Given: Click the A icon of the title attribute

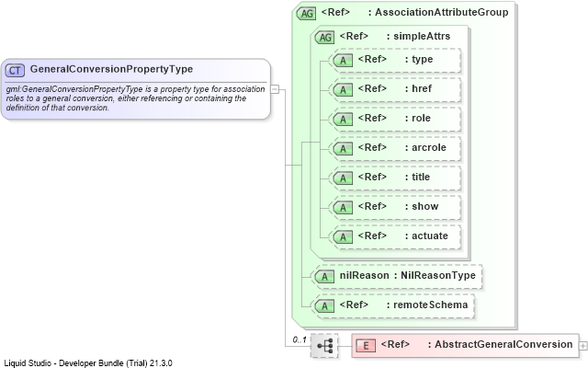Looking at the screenshot, I should pyautogui.click(x=343, y=178).
